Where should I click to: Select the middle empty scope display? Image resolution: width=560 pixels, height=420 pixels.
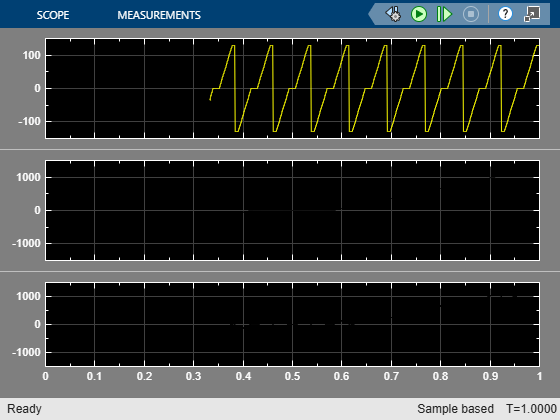point(292,210)
